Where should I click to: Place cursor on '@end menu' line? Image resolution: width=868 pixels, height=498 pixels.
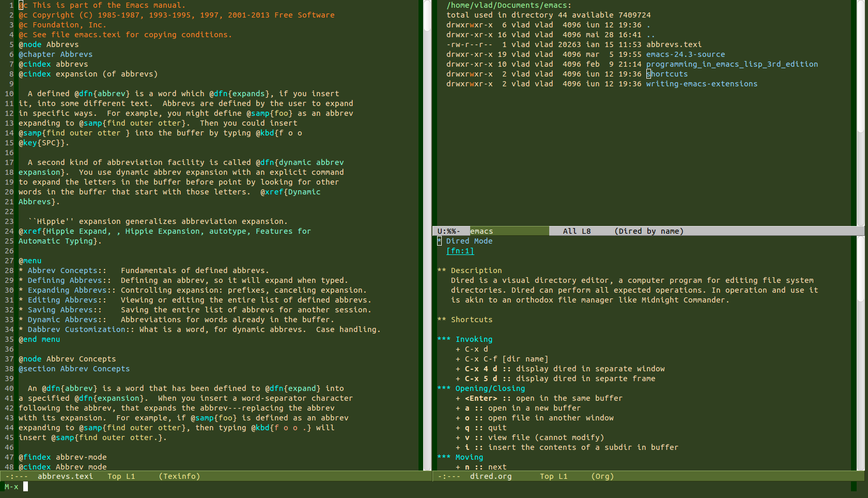point(39,339)
